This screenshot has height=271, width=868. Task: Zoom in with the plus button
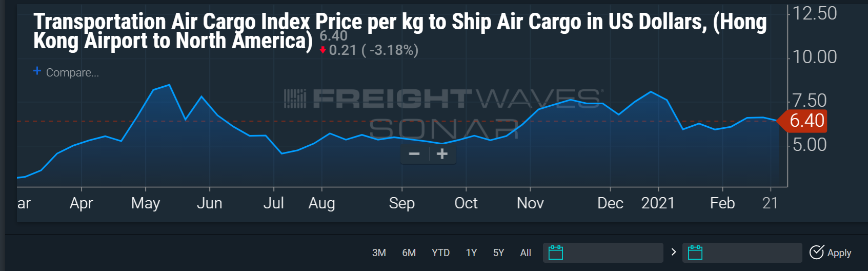pos(442,154)
